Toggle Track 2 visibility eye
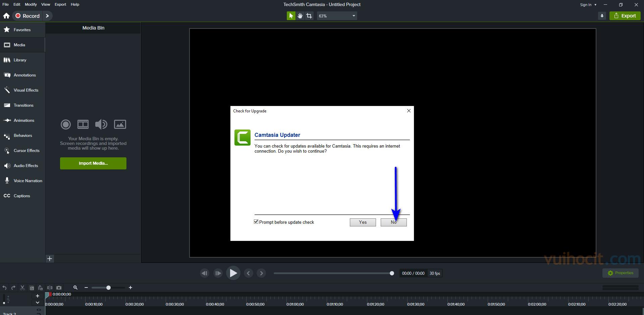 coord(39,310)
